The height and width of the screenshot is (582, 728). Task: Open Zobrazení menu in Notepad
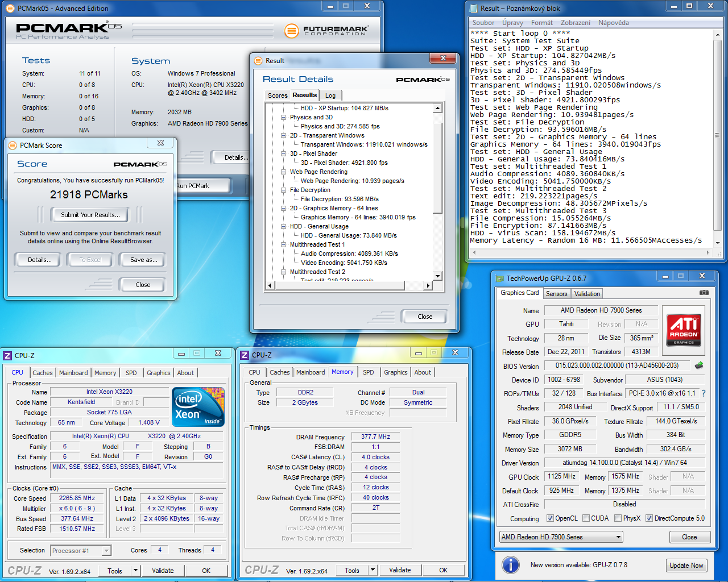tap(576, 23)
